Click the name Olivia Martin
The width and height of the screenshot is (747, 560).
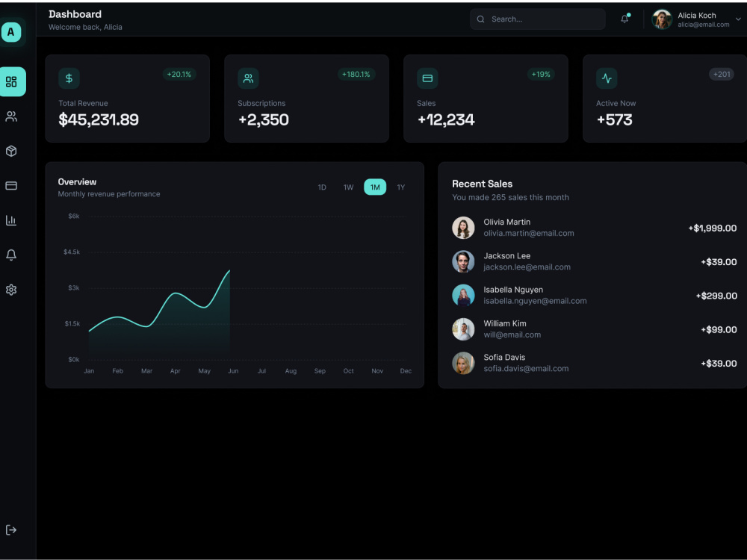tap(507, 222)
